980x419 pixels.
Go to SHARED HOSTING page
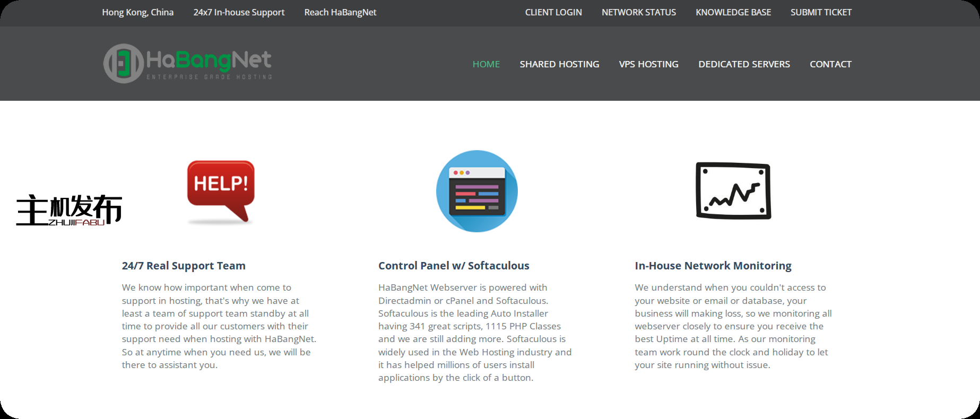coord(559,64)
